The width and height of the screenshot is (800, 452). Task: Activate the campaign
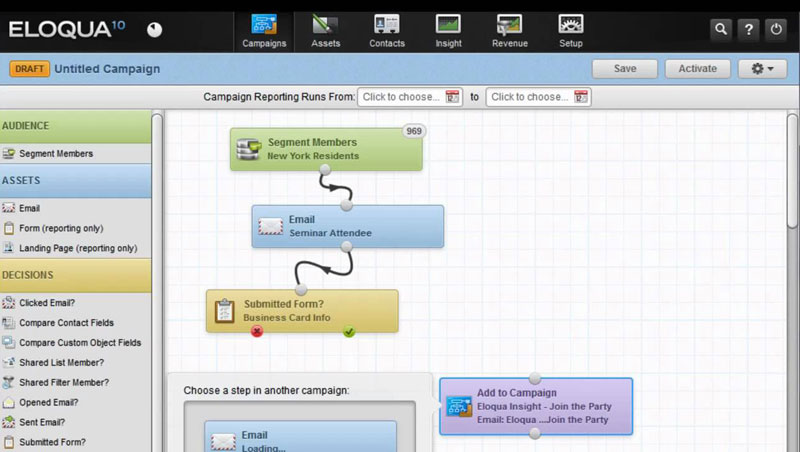click(697, 68)
